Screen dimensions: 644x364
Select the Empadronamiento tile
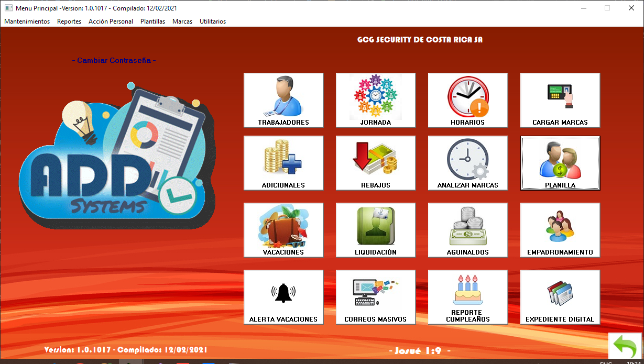tap(560, 230)
